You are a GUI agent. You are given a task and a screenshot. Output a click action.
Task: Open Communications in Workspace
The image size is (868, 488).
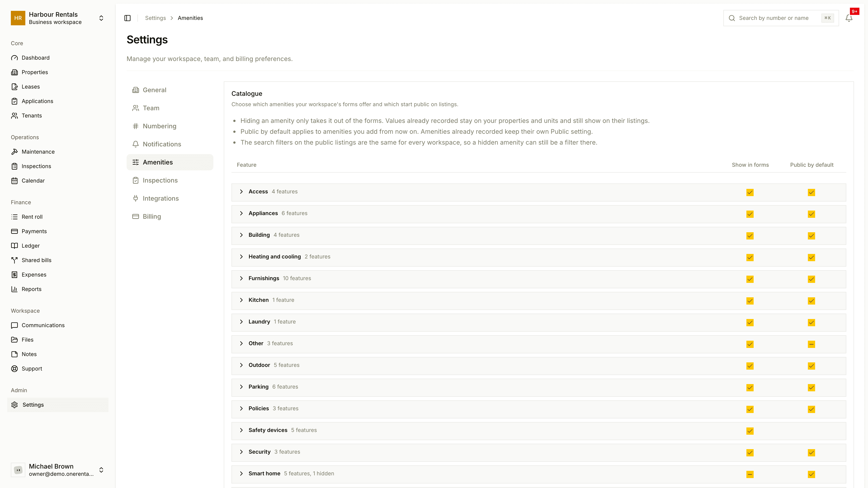pyautogui.click(x=58, y=325)
